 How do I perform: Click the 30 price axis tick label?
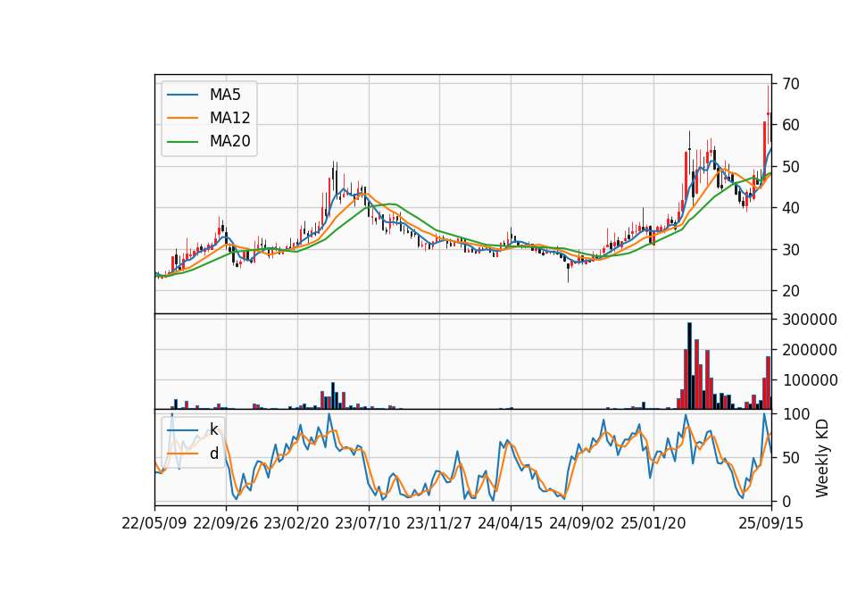click(791, 249)
